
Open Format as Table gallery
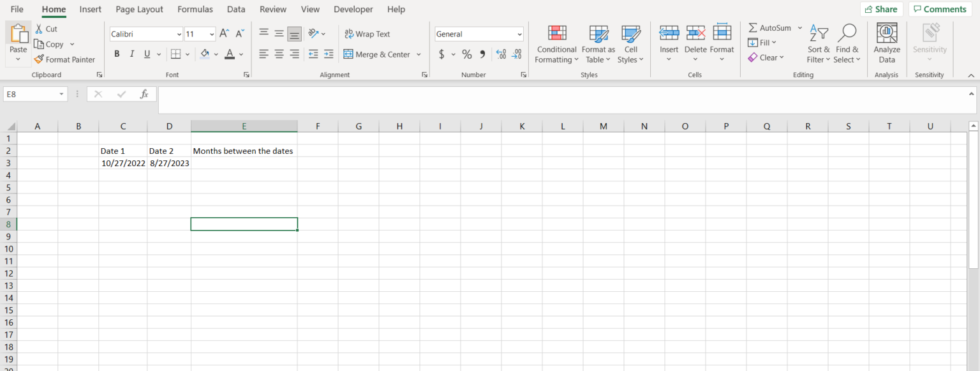tap(598, 44)
